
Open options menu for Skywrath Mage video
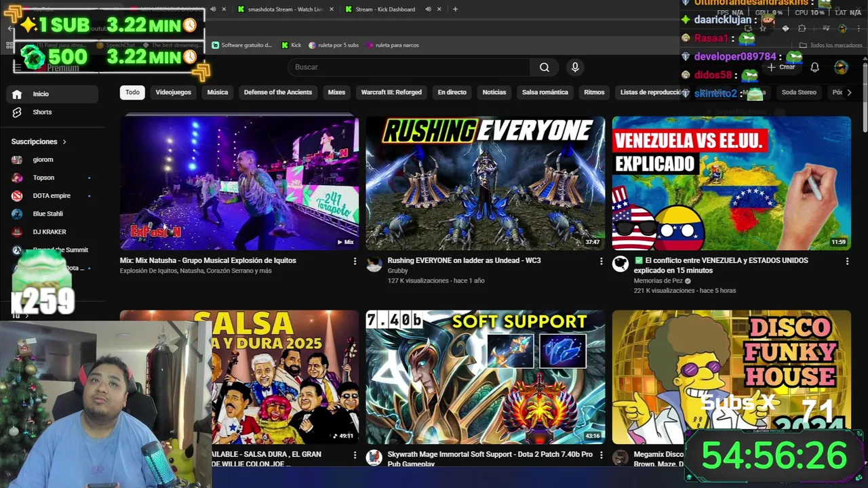pos(601,455)
